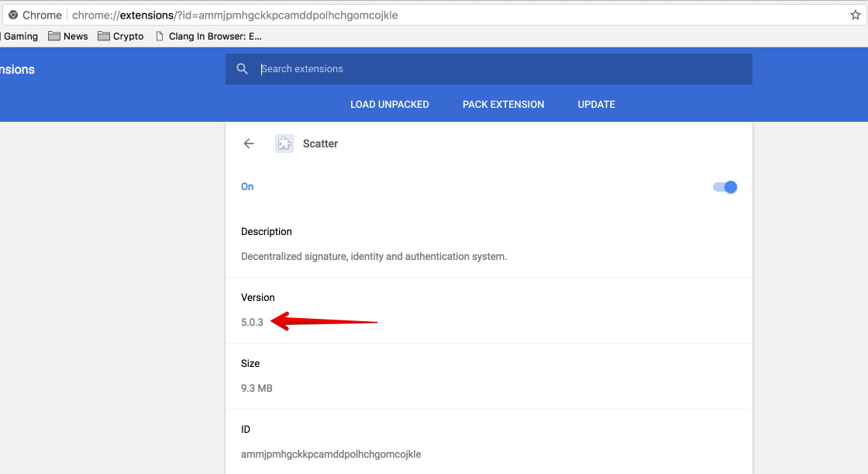
Task: Bookmark this page with the star icon
Action: (x=856, y=15)
